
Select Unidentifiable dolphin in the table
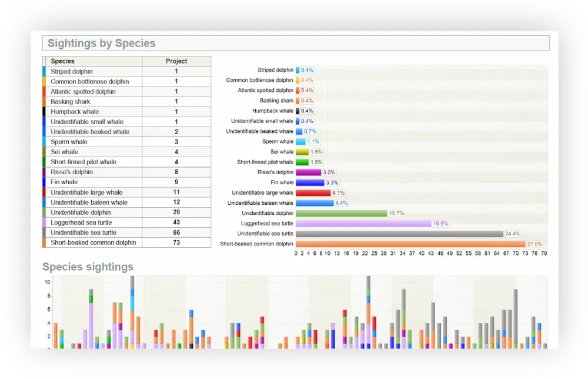coord(127,212)
